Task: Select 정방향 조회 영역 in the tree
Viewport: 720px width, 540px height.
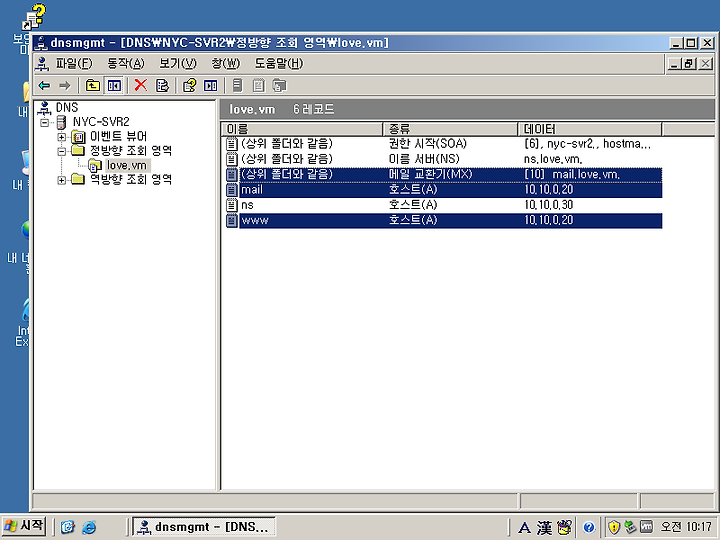Action: [x=131, y=151]
